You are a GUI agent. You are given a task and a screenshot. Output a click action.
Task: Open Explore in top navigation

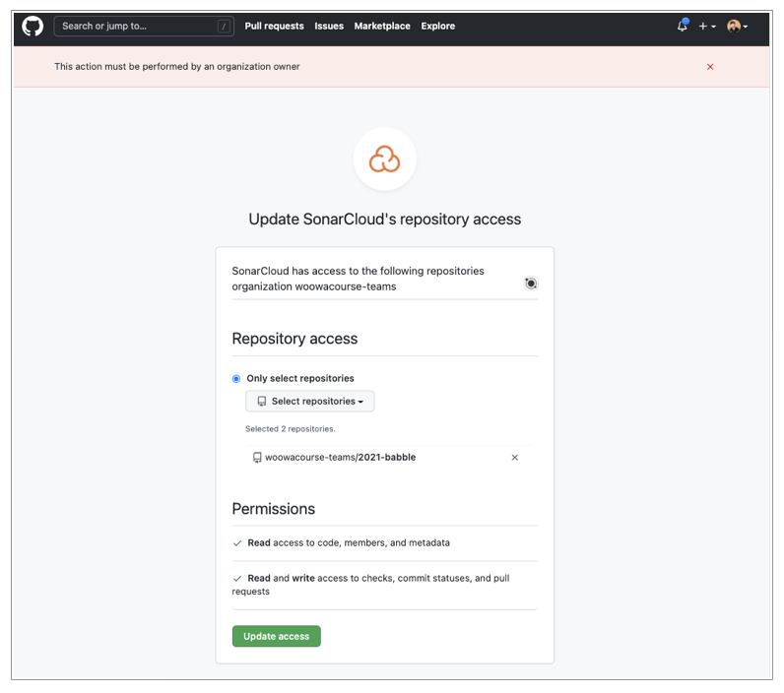437,26
